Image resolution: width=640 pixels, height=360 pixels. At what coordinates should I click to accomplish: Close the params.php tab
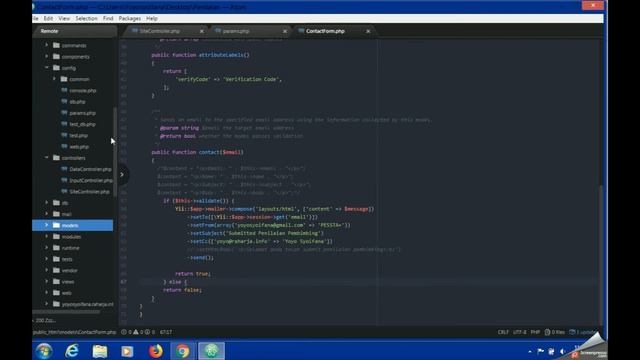tap(285, 31)
